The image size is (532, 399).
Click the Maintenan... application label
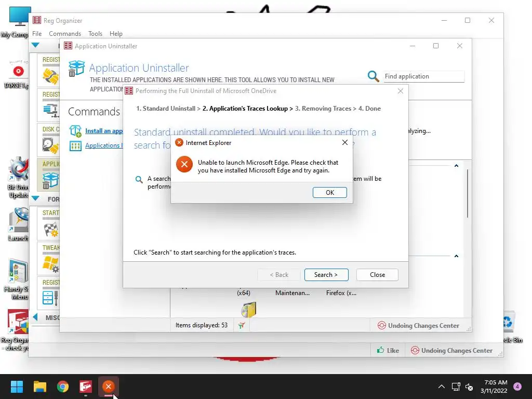[292, 293]
